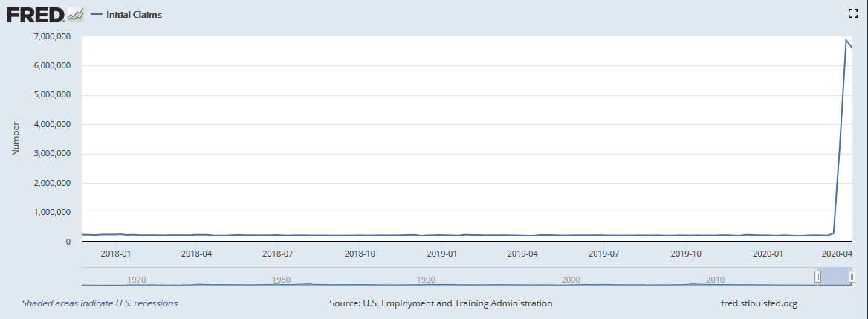The height and width of the screenshot is (319, 868).
Task: Select 2000 in the navigator timeline
Action: (x=571, y=280)
